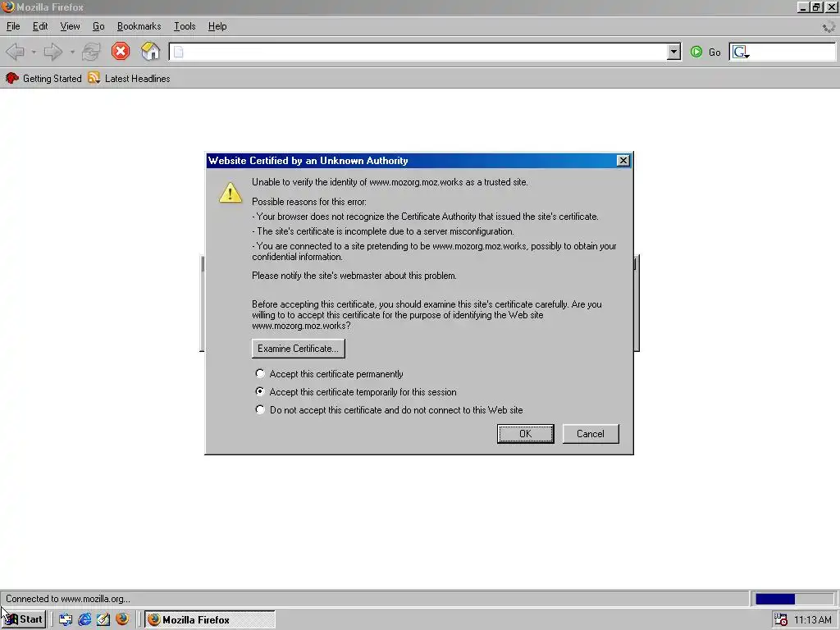Click OK in certificate dialog

coord(526,434)
